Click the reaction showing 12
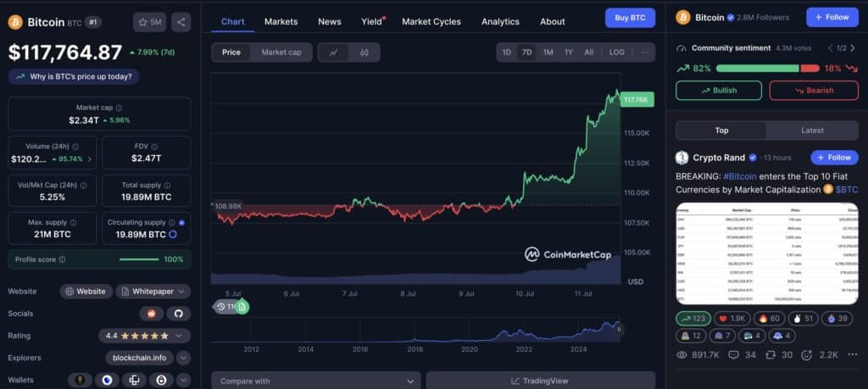868x389 pixels. pyautogui.click(x=690, y=336)
